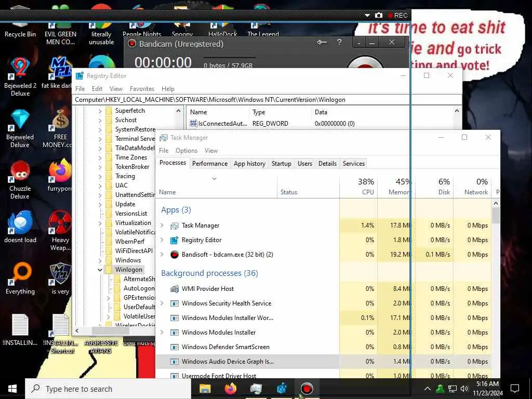The width and height of the screenshot is (532, 399).
Task: Open Bejeweled 2 Deluxe desktop shortcut
Action: [x=20, y=77]
